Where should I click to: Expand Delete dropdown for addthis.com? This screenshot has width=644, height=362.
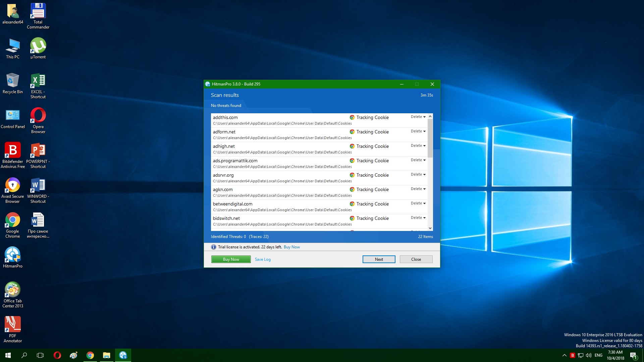click(x=418, y=117)
